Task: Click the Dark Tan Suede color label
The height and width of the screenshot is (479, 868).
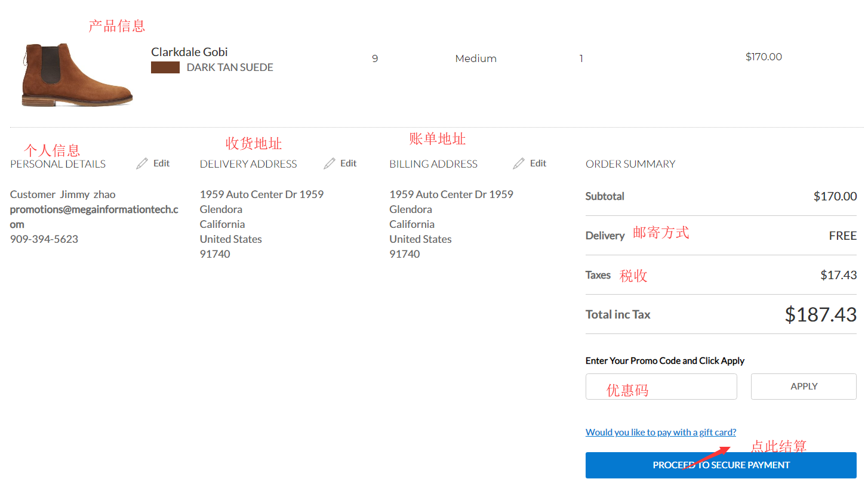Action: (230, 67)
